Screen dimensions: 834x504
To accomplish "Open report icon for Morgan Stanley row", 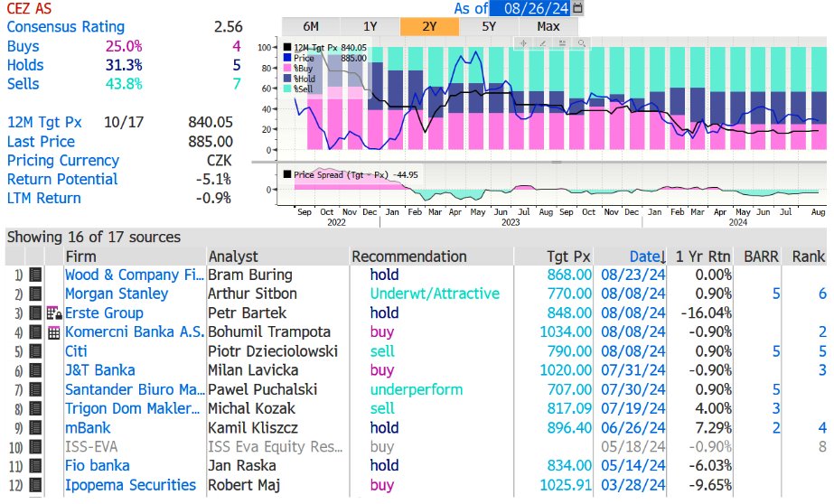I will pyautogui.click(x=35, y=294).
